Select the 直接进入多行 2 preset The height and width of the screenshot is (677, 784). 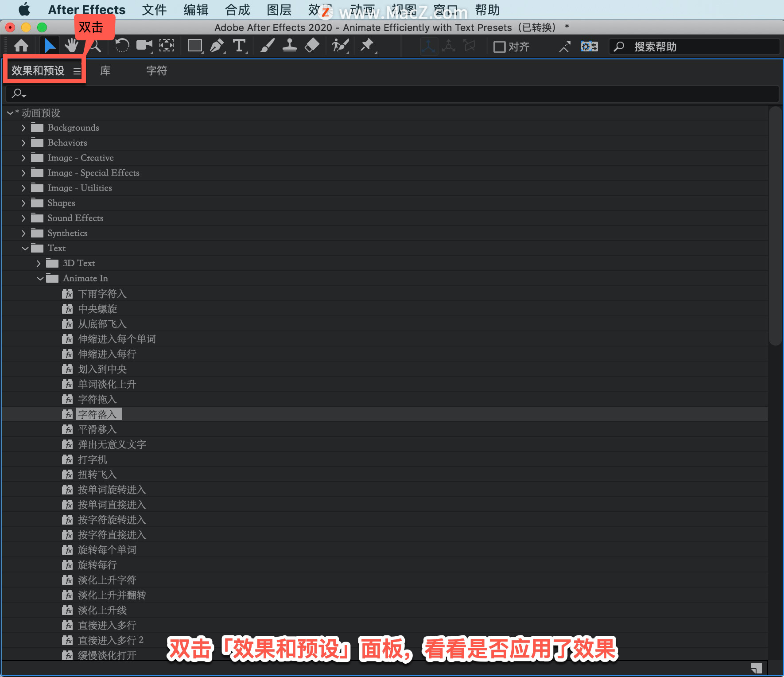111,641
